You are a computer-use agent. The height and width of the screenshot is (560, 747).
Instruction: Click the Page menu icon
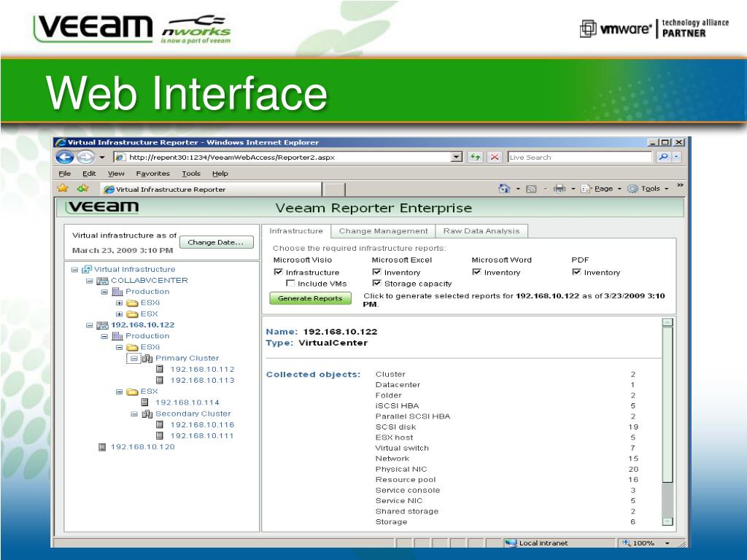pyautogui.click(x=586, y=189)
